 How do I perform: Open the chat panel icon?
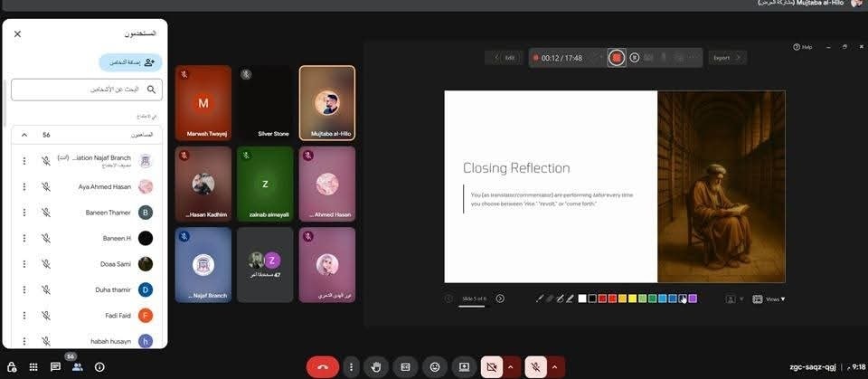click(55, 366)
